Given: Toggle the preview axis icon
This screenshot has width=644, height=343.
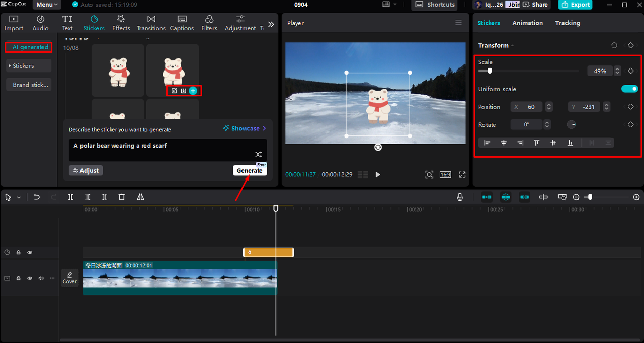Looking at the screenshot, I should (543, 197).
